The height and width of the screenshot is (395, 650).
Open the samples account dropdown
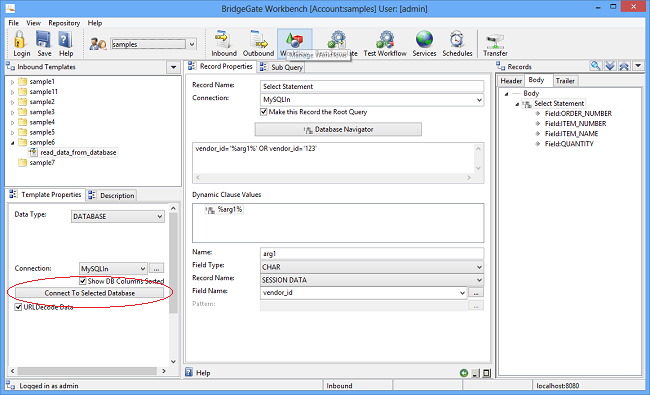coord(192,44)
